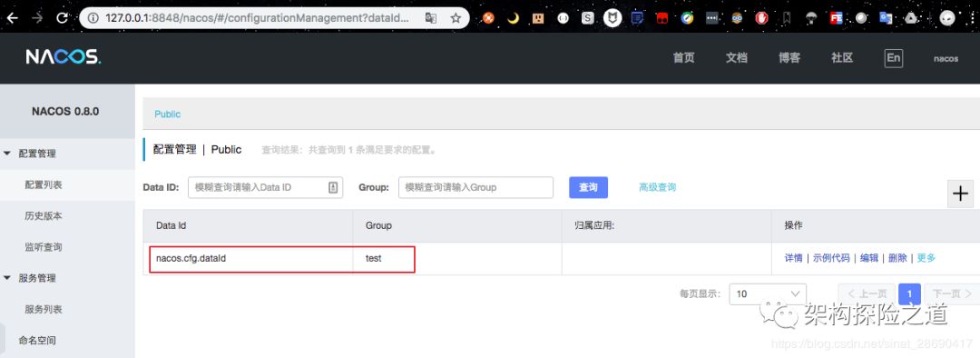Viewport: 980px width, 358px height.
Task: Open 社区 in the top navigation
Action: click(x=842, y=57)
